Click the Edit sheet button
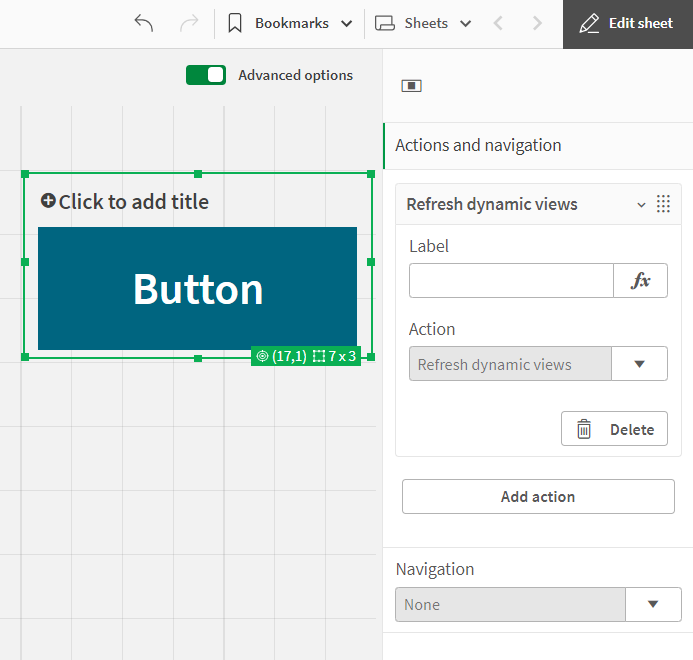Image resolution: width=693 pixels, height=660 pixels. click(x=628, y=23)
